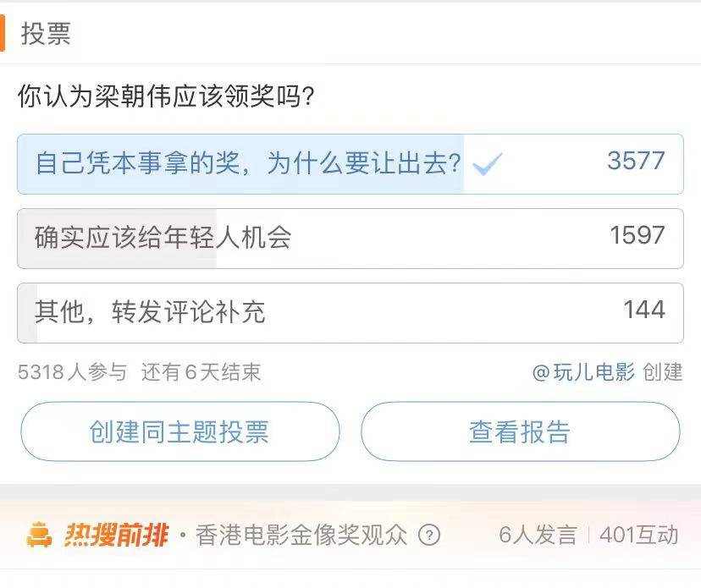
Task: Select option 自己凭本事拿的奖，为什么要让出去?
Action: click(x=248, y=163)
